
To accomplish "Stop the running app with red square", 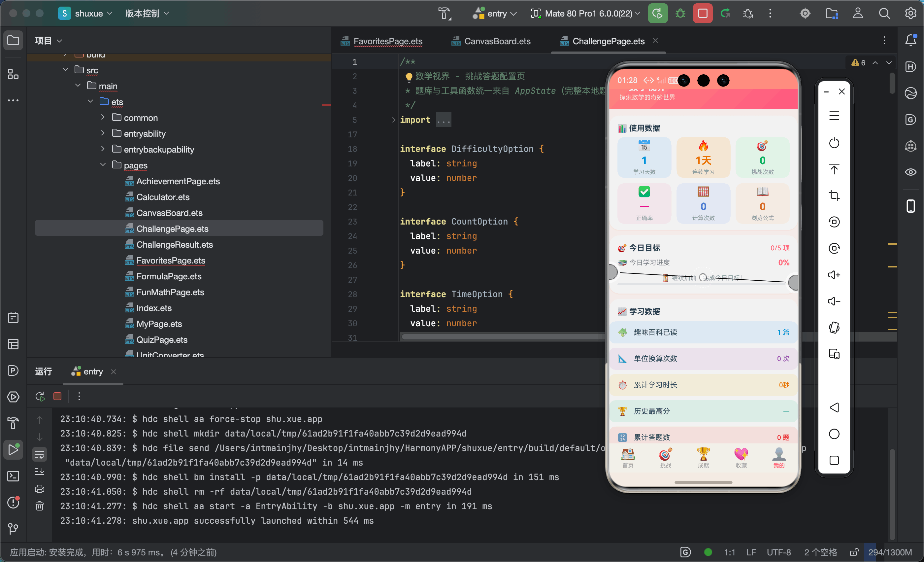I will [703, 14].
